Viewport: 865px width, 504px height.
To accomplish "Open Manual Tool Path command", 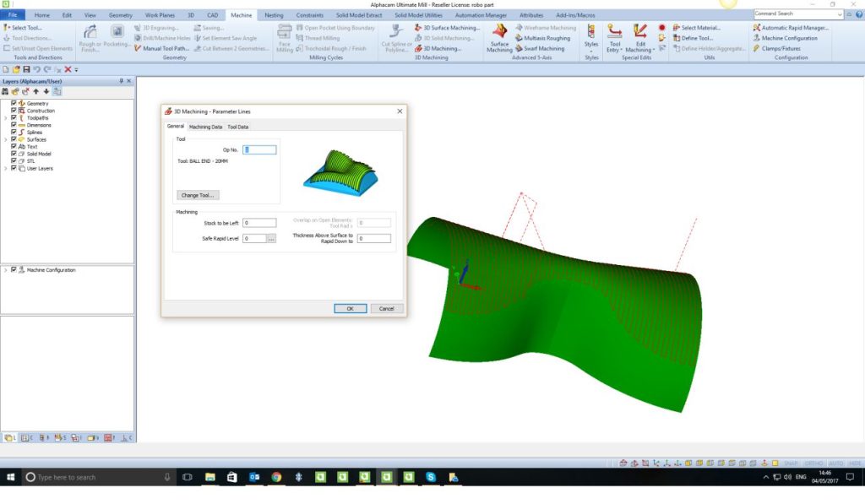I will click(x=165, y=48).
